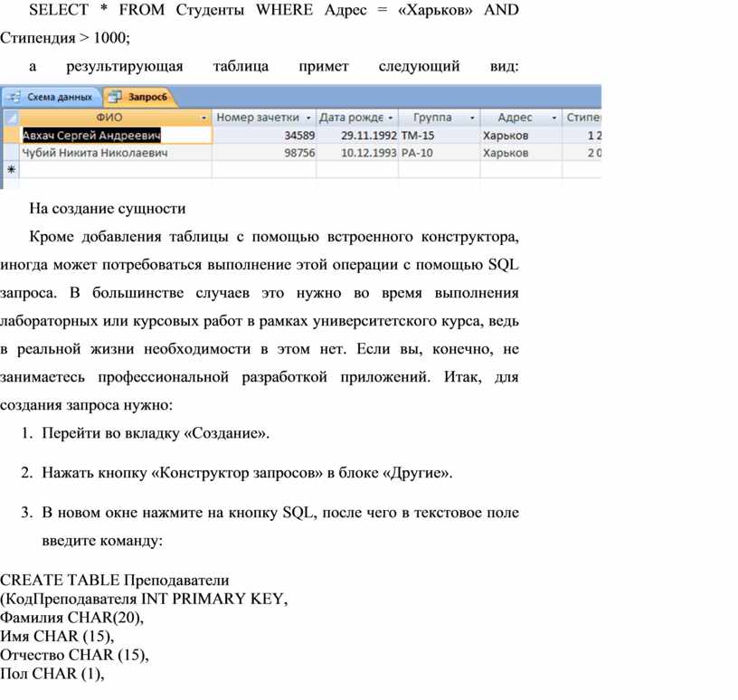Click the empty ФИО cell in the new row
The height and width of the screenshot is (700, 738).
(116, 169)
